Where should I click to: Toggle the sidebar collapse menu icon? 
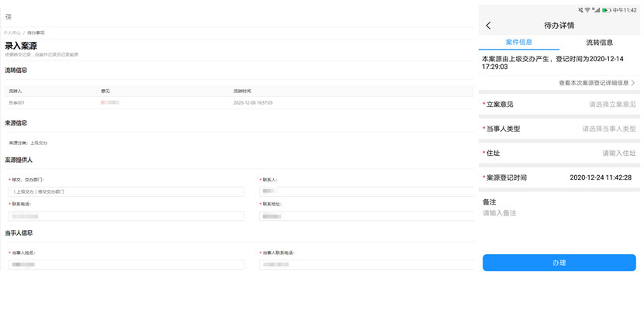click(9, 16)
